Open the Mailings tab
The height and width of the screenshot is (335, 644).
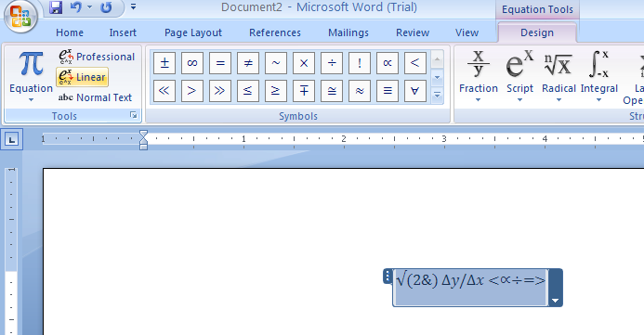pyautogui.click(x=348, y=32)
